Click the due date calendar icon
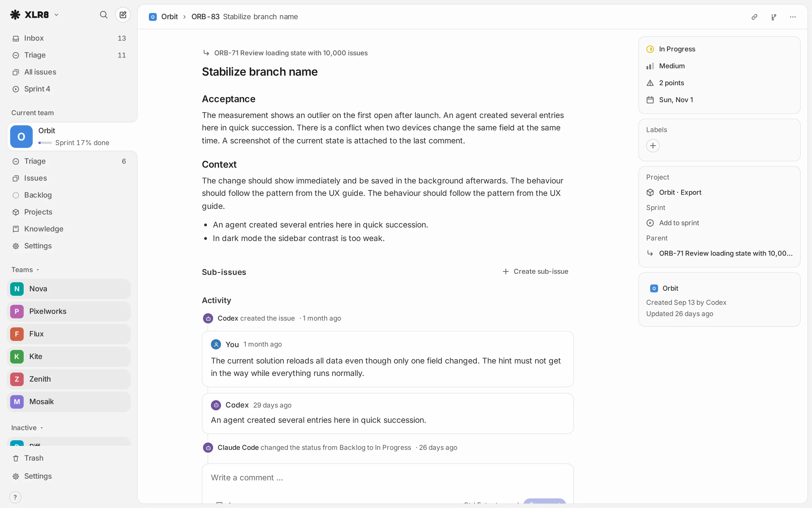The image size is (812, 508). pyautogui.click(x=650, y=100)
